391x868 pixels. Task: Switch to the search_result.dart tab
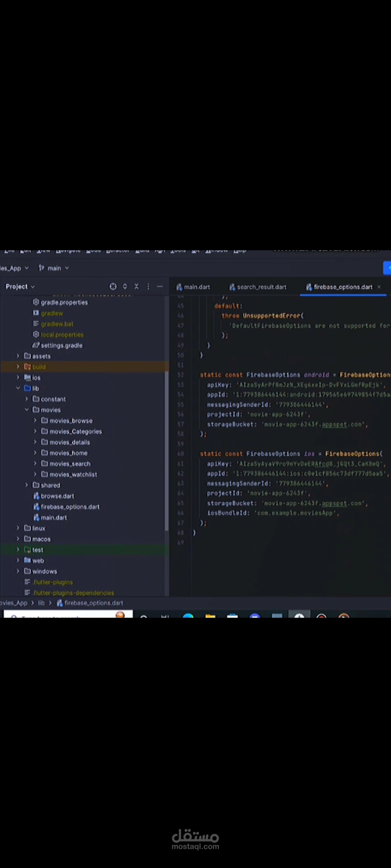(258, 287)
